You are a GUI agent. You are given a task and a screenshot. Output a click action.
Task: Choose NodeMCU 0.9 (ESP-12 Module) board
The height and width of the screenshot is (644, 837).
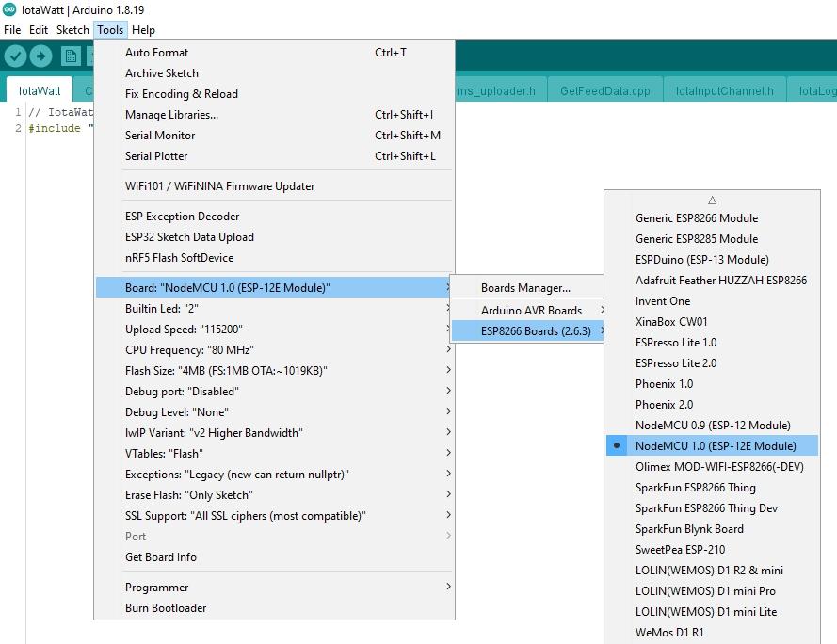[x=712, y=425]
